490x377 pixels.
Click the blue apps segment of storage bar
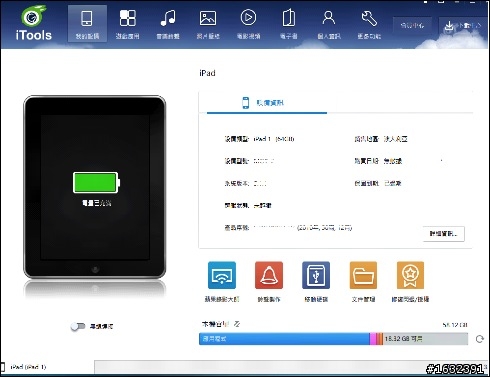tap(284, 339)
